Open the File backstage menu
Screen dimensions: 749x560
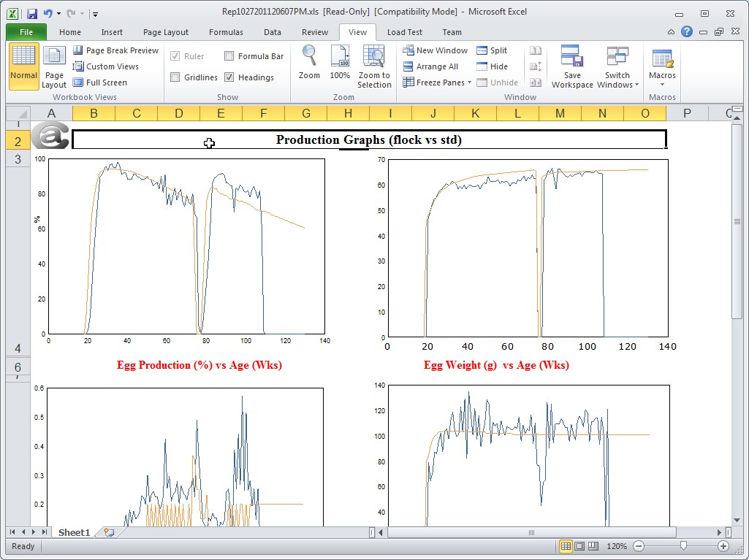click(x=26, y=32)
